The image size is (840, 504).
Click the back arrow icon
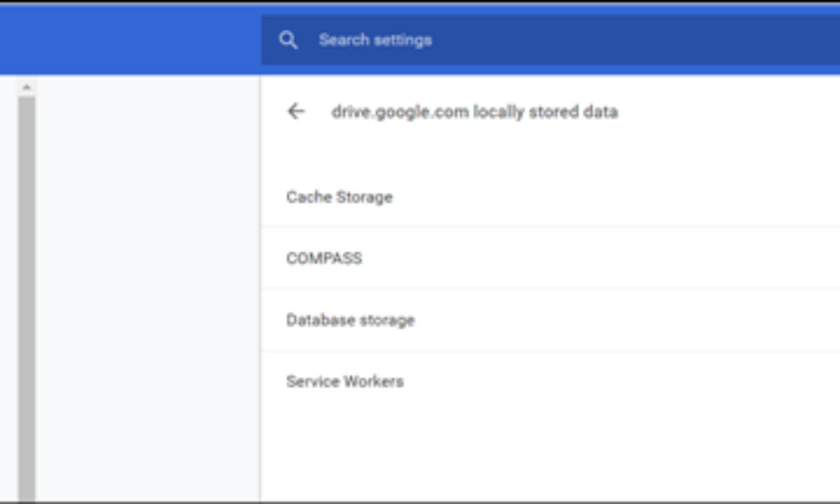pyautogui.click(x=296, y=111)
